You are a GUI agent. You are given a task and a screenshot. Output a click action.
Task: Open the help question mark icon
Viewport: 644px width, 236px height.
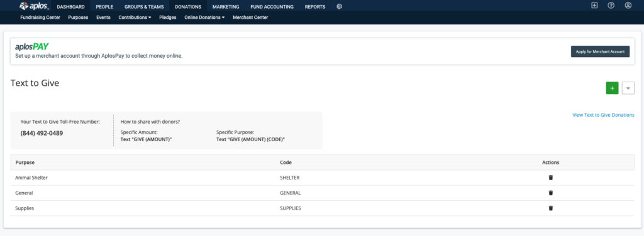click(x=611, y=6)
